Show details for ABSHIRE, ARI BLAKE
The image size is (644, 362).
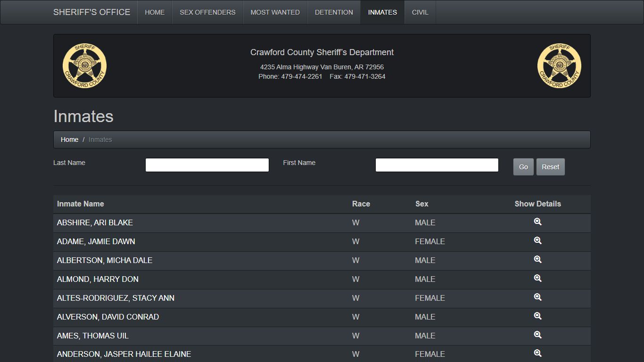click(537, 222)
